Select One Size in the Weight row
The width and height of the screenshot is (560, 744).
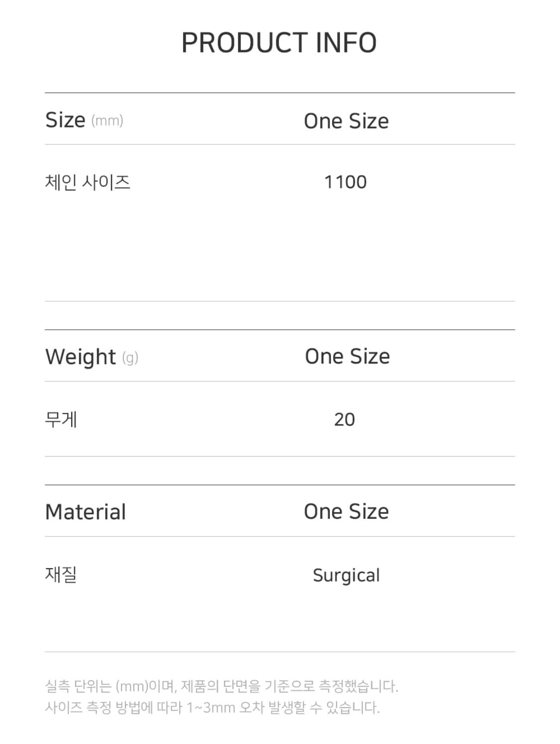tap(347, 357)
